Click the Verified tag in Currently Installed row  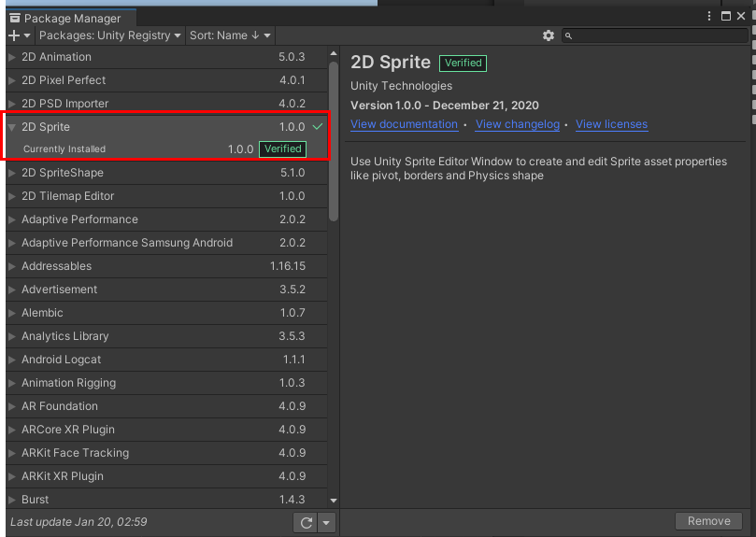point(282,148)
